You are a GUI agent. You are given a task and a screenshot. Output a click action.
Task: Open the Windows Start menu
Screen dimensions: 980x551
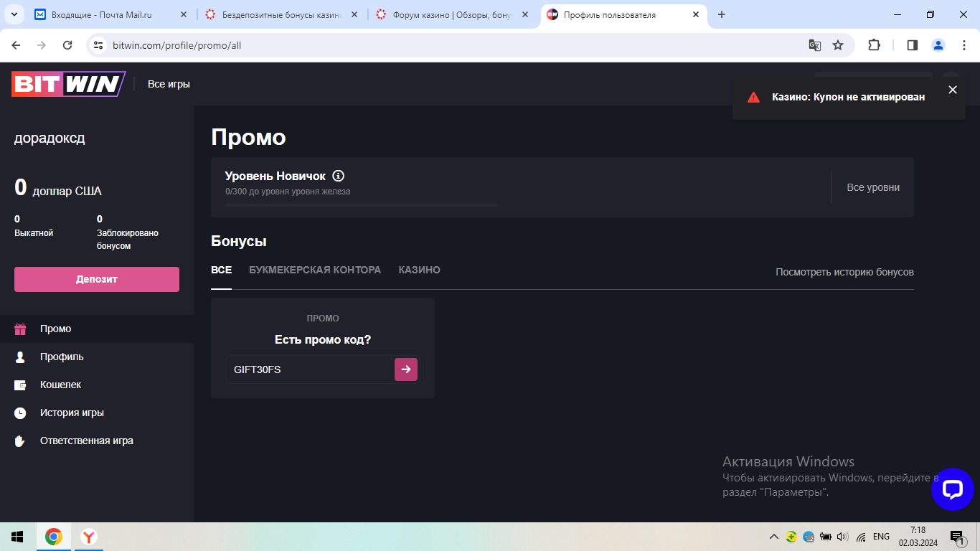17,537
